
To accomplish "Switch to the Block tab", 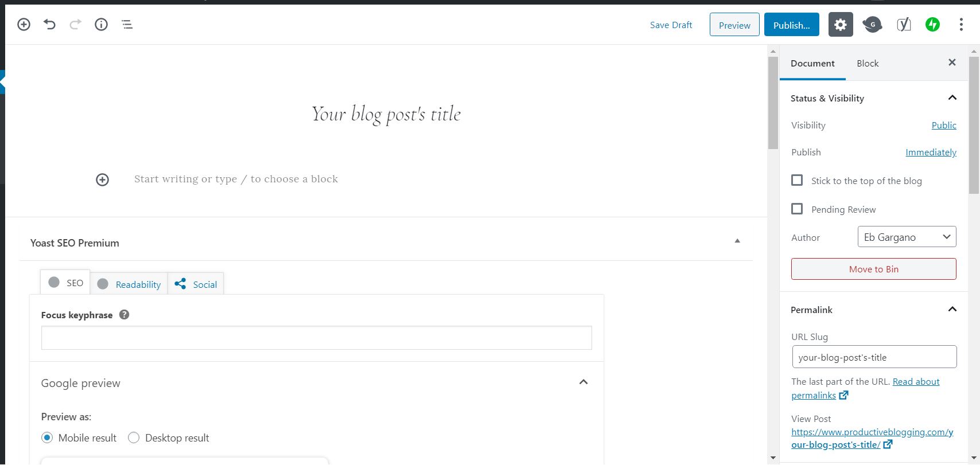I will click(x=868, y=64).
